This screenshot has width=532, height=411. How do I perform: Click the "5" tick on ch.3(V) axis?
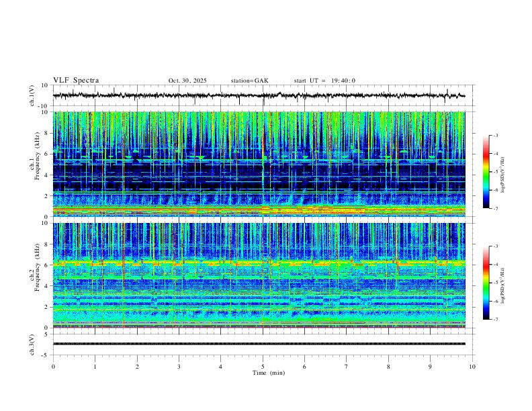pos(46,334)
